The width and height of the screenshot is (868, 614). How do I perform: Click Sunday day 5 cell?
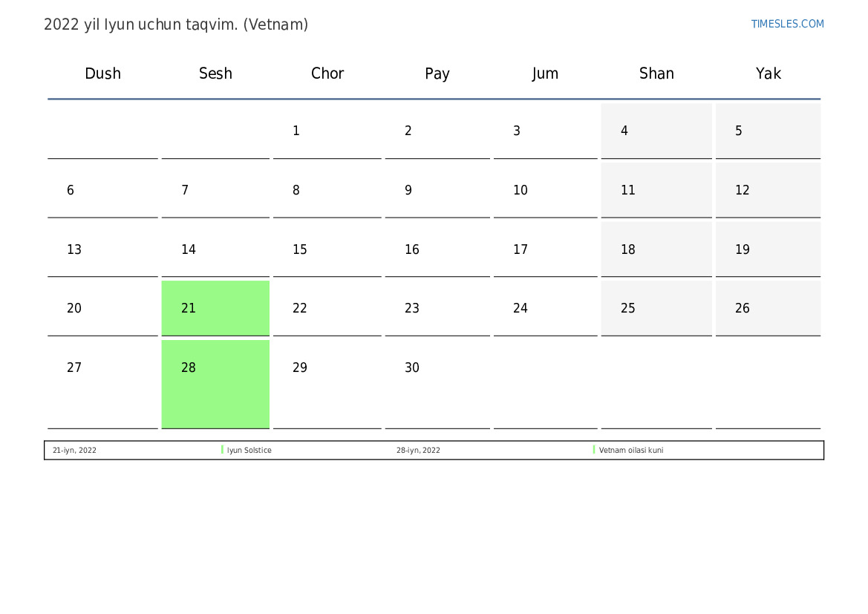[x=769, y=131]
